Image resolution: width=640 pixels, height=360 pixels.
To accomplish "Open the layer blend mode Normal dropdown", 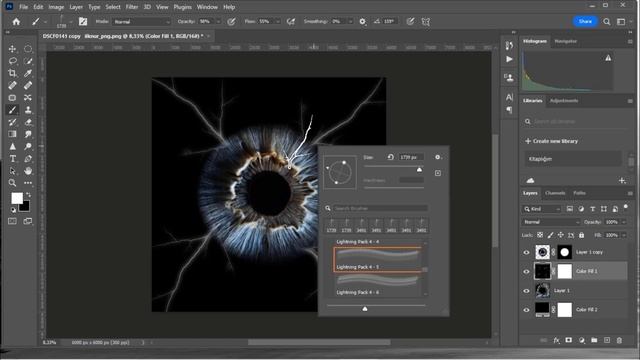I will pyautogui.click(x=551, y=222).
